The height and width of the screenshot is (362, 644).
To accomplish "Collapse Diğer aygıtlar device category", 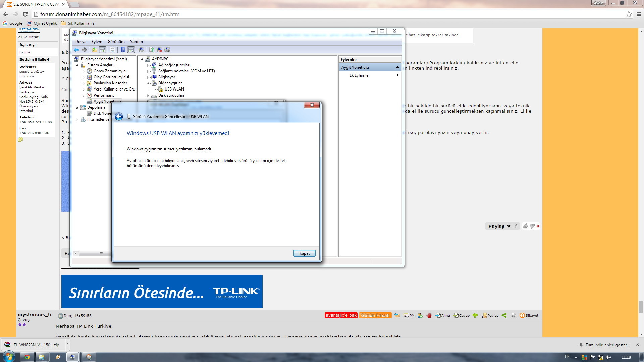I will (x=148, y=83).
